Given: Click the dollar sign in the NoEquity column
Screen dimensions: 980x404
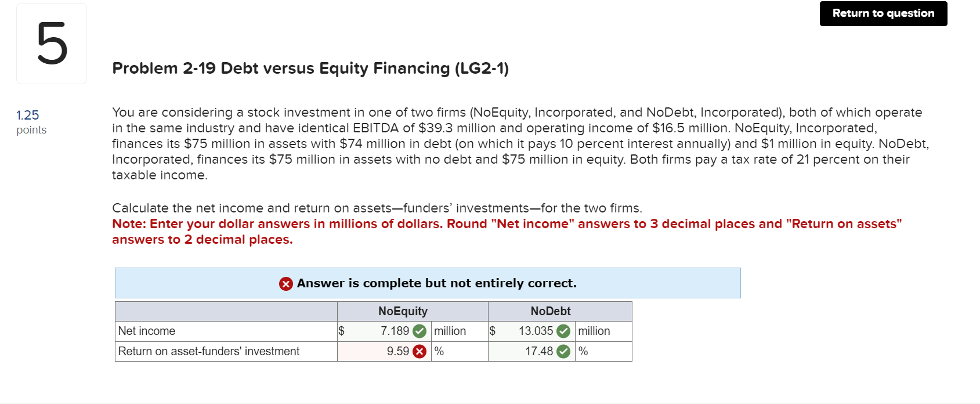Looking at the screenshot, I should tap(341, 331).
